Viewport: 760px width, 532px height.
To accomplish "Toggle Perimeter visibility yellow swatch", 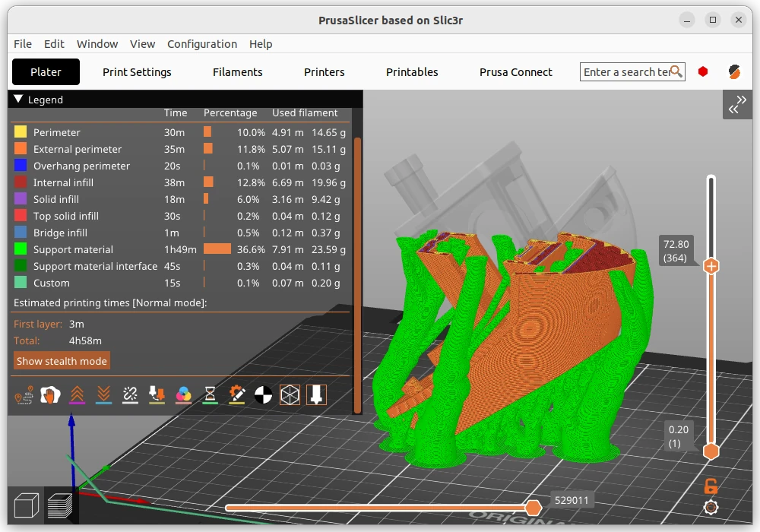I will pyautogui.click(x=21, y=131).
